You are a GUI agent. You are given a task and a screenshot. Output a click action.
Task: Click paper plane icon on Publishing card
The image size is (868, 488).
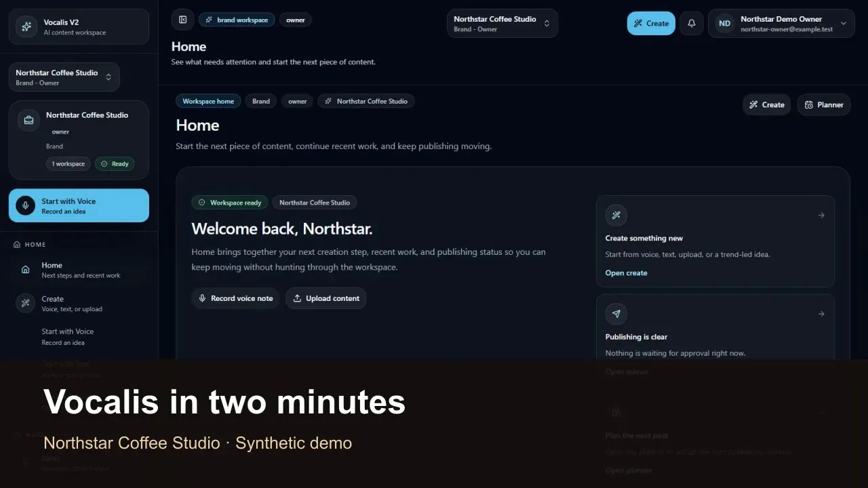[x=616, y=314]
